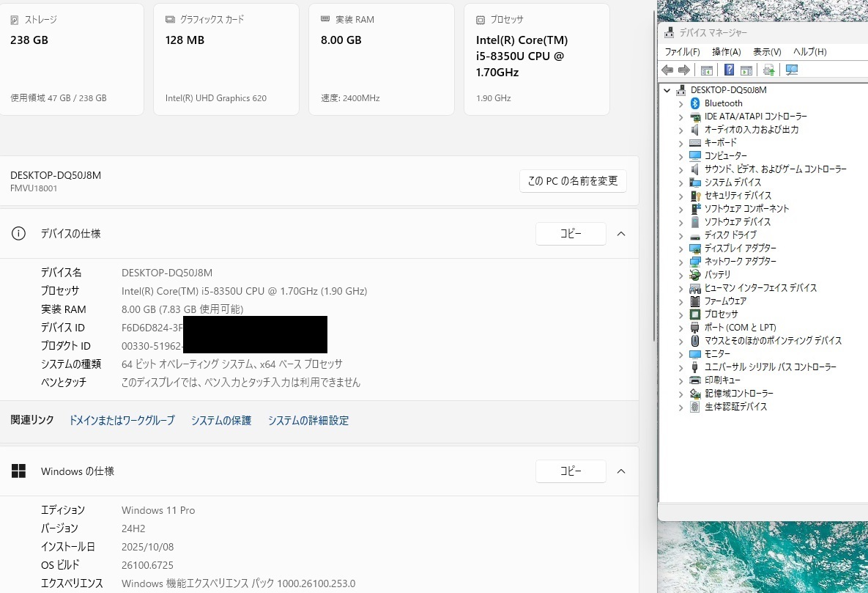This screenshot has width=868, height=593.
Task: Select the ソフトウェア コンポーネント icon
Action: [x=695, y=208]
